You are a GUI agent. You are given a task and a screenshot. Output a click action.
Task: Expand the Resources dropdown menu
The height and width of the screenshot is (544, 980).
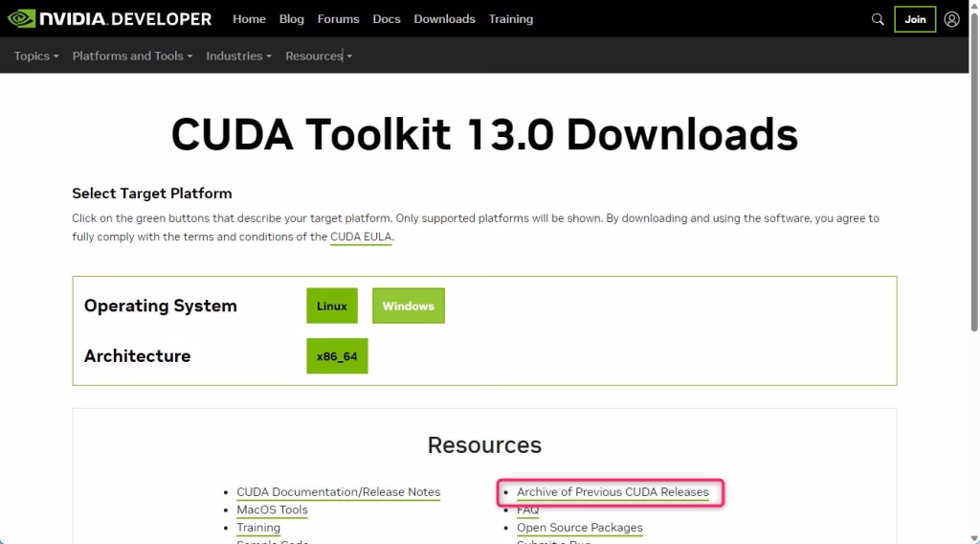coord(319,56)
